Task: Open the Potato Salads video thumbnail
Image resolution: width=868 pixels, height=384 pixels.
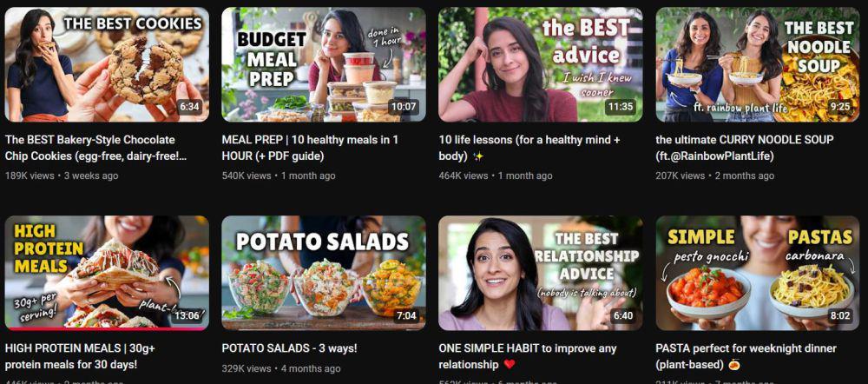Action: coord(324,273)
